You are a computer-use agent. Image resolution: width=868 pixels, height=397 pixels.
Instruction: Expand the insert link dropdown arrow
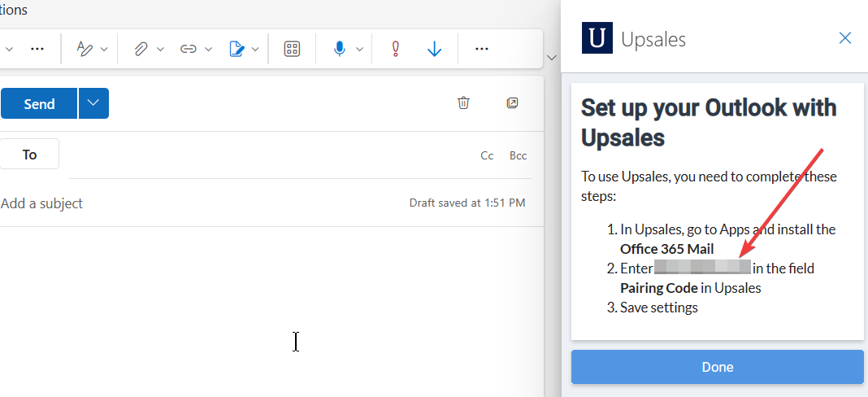coord(208,50)
